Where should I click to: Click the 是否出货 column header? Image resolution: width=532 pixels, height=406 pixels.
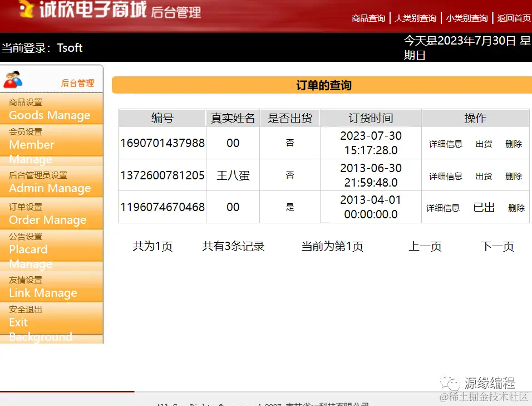(x=290, y=118)
